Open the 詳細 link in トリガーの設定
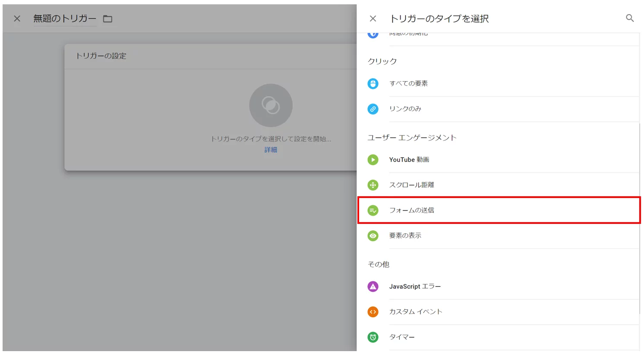 click(271, 149)
